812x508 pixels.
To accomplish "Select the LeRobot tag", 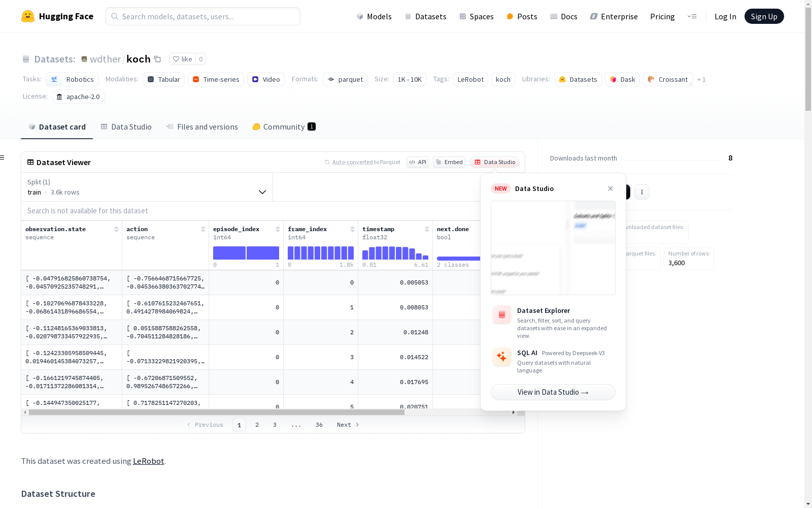I will tap(470, 79).
